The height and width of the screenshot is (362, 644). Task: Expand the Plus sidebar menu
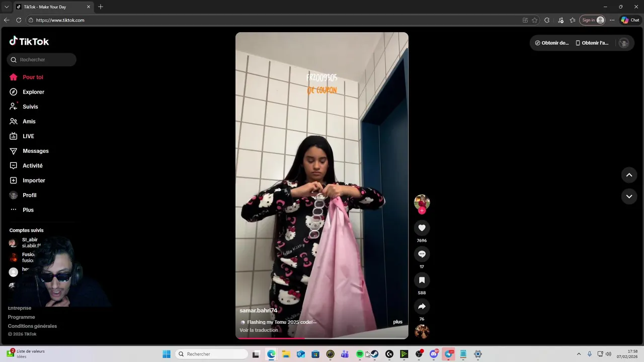click(22, 210)
